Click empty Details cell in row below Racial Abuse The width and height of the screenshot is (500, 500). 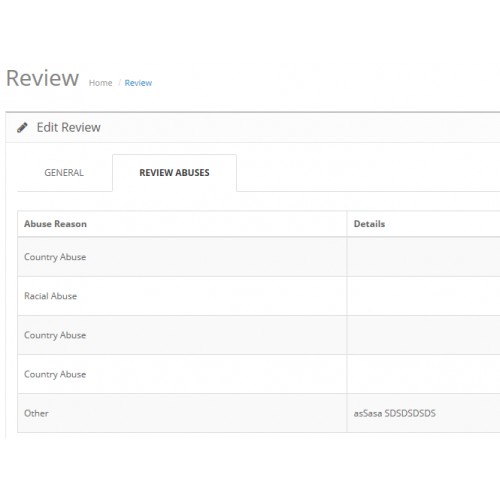click(x=423, y=335)
